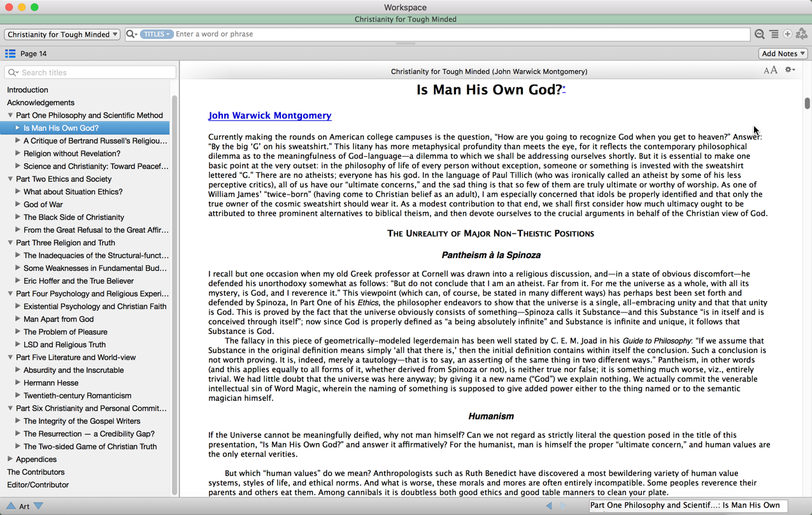Select The Integrity of the Gospel Writers
Screen dimensions: 812x515
[82, 421]
